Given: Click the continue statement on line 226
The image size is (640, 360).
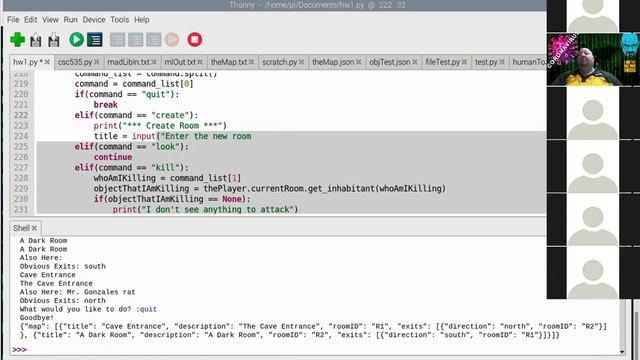Looking at the screenshot, I should coord(113,157).
